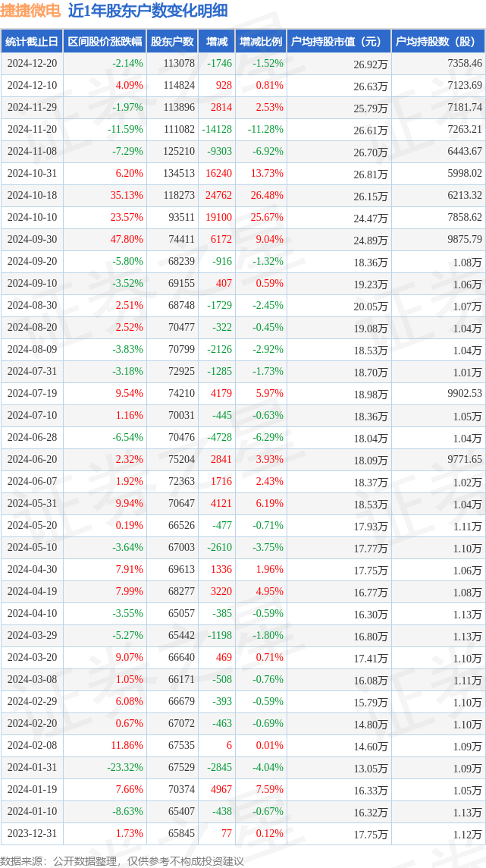This screenshot has width=486, height=868.
Task: Select the date cell 2023-12-31
Action: click(x=33, y=833)
